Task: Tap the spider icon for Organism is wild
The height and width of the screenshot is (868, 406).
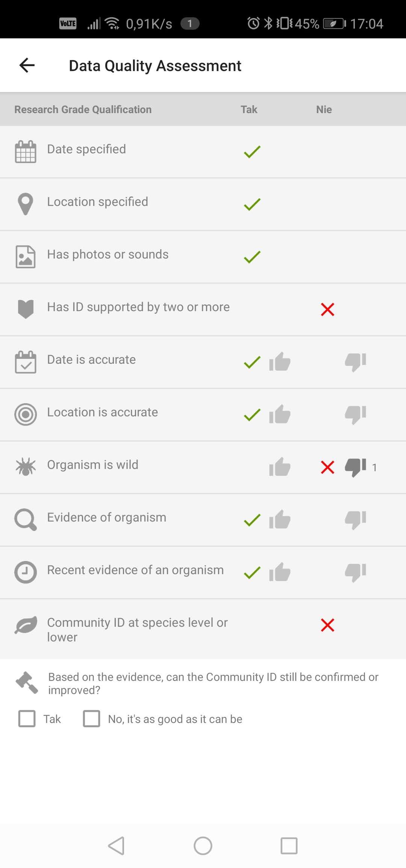Action: [26, 467]
